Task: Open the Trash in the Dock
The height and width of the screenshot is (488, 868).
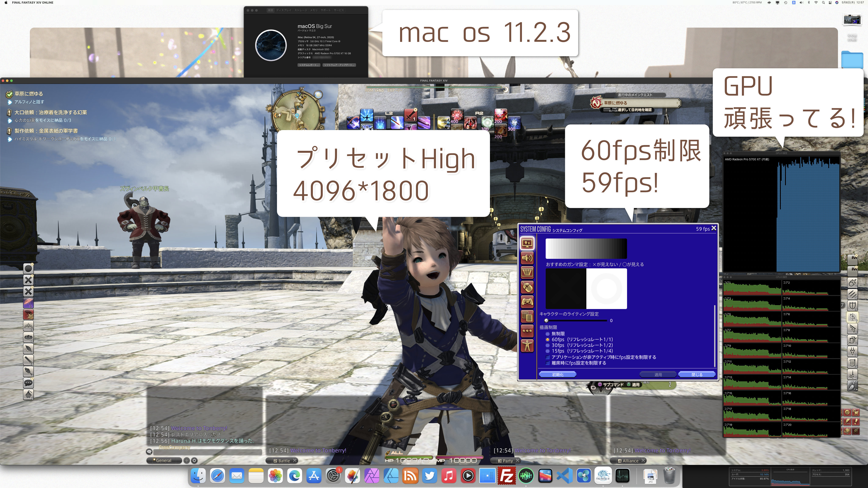Action: tap(669, 476)
